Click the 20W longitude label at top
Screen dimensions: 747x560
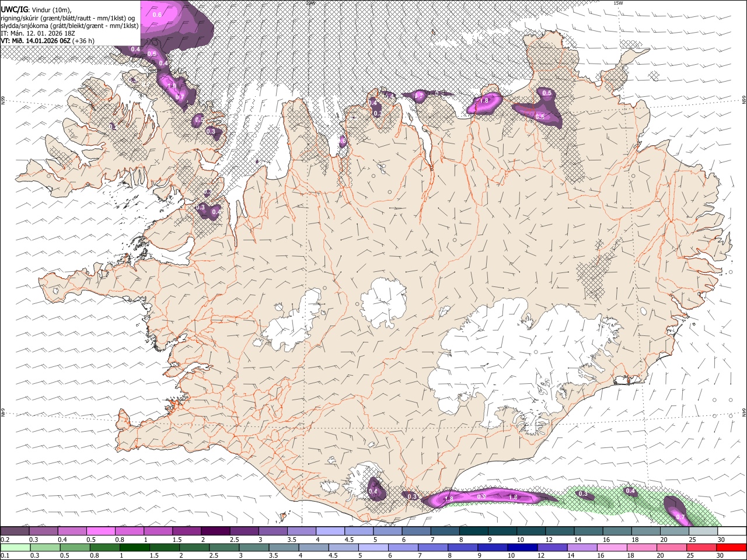click(x=310, y=3)
